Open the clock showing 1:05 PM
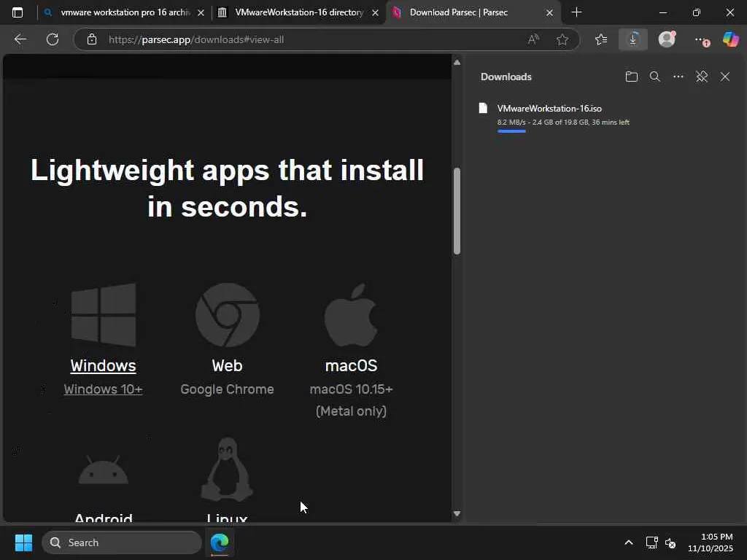Viewport: 747px width, 560px height. [711, 542]
